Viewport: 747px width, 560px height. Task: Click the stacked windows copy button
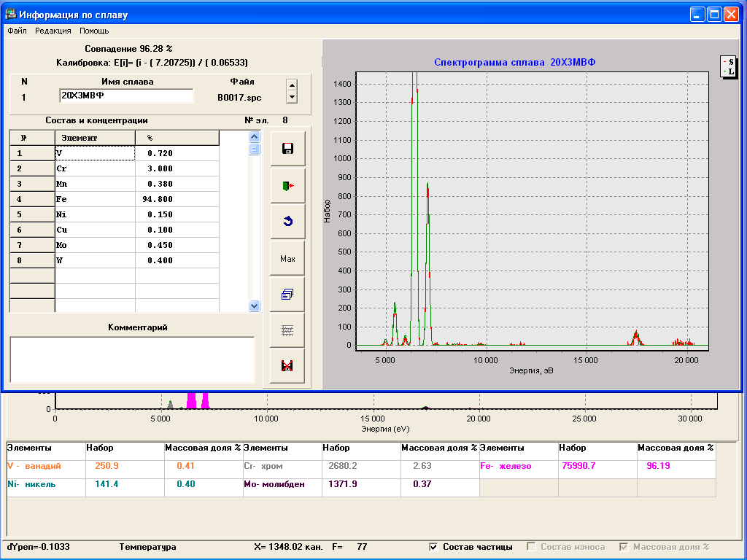pyautogui.click(x=287, y=294)
